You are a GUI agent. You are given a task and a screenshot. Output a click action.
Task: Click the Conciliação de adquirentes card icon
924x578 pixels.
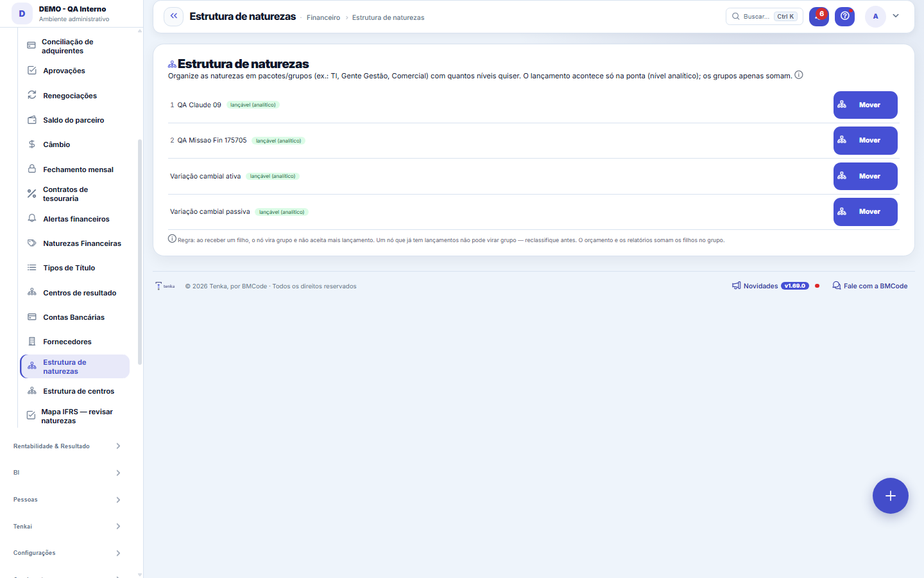31,46
